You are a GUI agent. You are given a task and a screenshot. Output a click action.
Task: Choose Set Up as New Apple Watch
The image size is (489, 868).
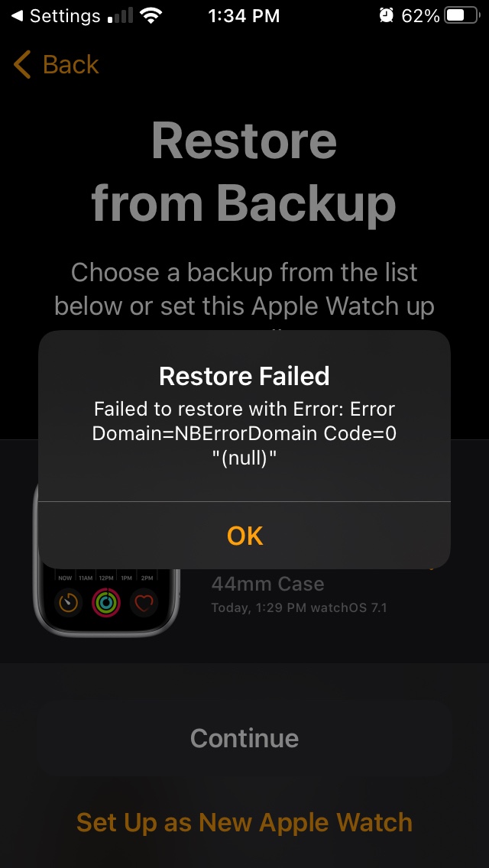[x=244, y=822]
